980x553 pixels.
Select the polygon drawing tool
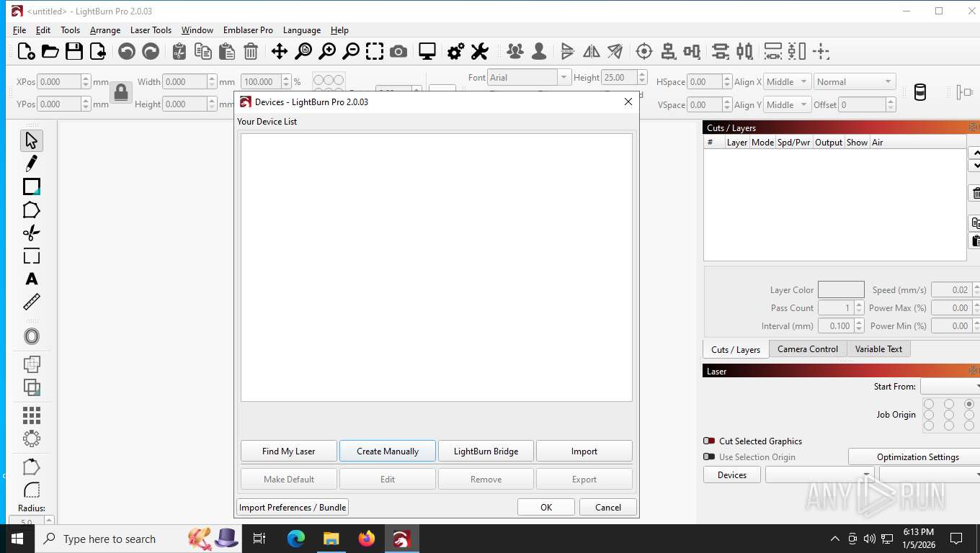32,210
